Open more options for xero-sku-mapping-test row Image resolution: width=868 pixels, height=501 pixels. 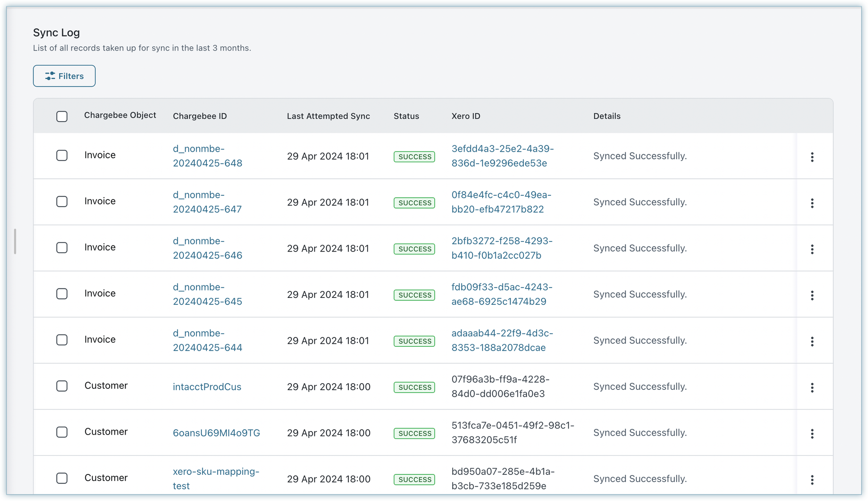pyautogui.click(x=812, y=479)
